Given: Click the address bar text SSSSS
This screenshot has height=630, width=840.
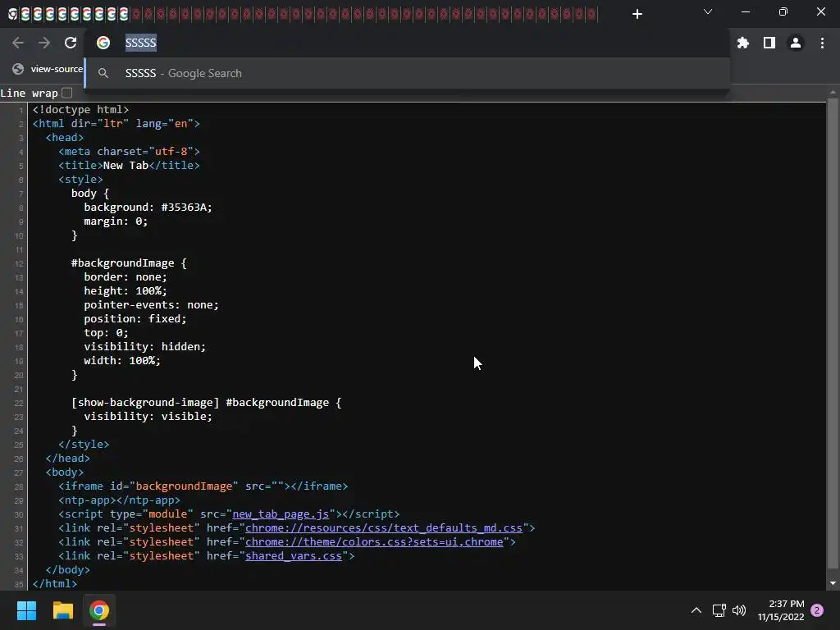Looking at the screenshot, I should 141,43.
